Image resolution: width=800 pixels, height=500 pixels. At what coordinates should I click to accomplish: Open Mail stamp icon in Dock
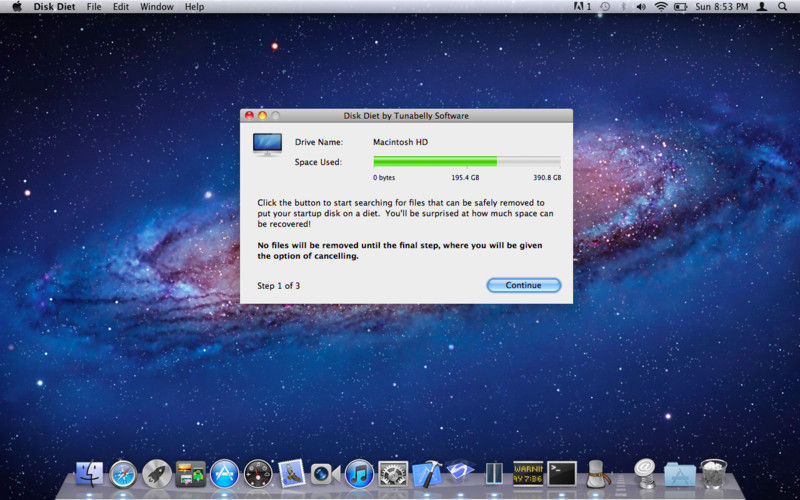point(292,473)
